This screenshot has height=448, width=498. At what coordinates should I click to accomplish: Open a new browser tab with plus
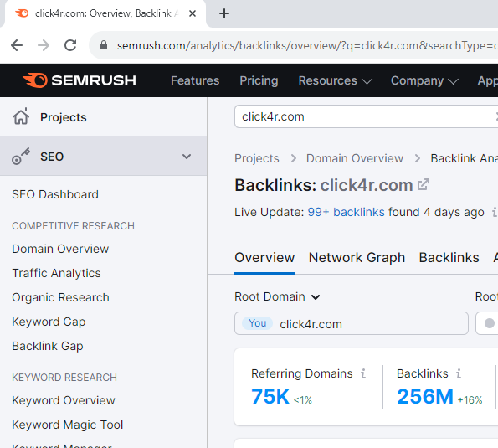tap(224, 13)
